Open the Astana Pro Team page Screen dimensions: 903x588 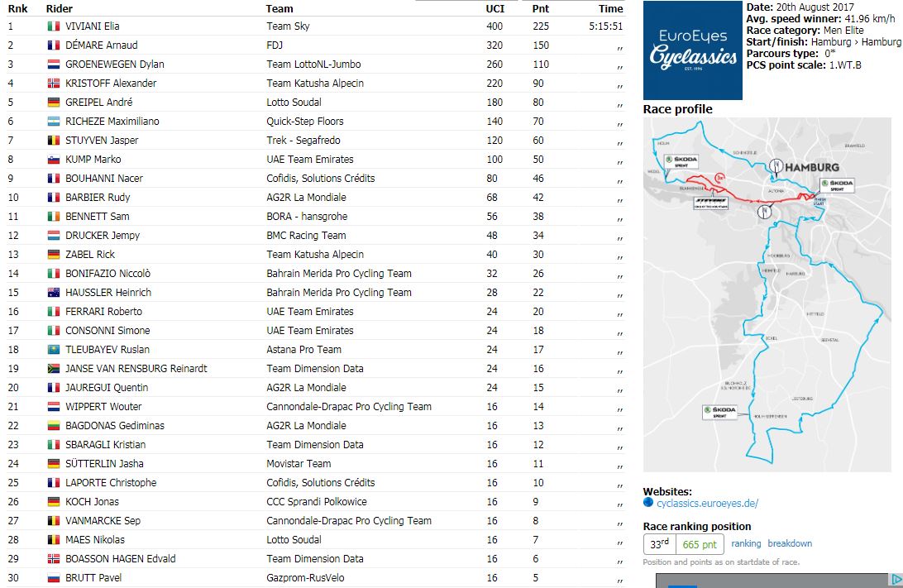(x=304, y=349)
